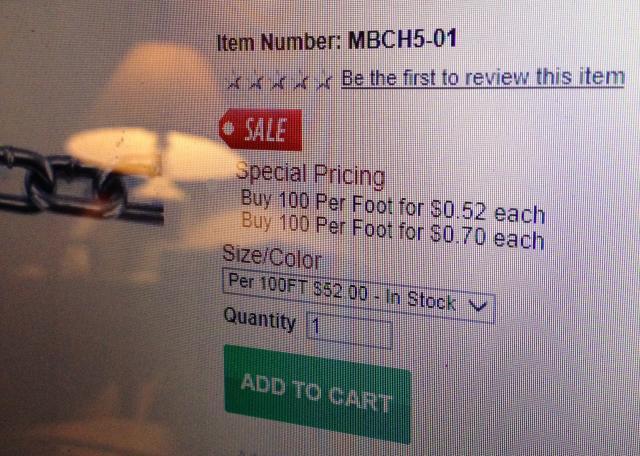This screenshot has width=640, height=456.
Task: Click the 'Buy 100 Per Foot for $0.52 each' line
Action: click(393, 207)
